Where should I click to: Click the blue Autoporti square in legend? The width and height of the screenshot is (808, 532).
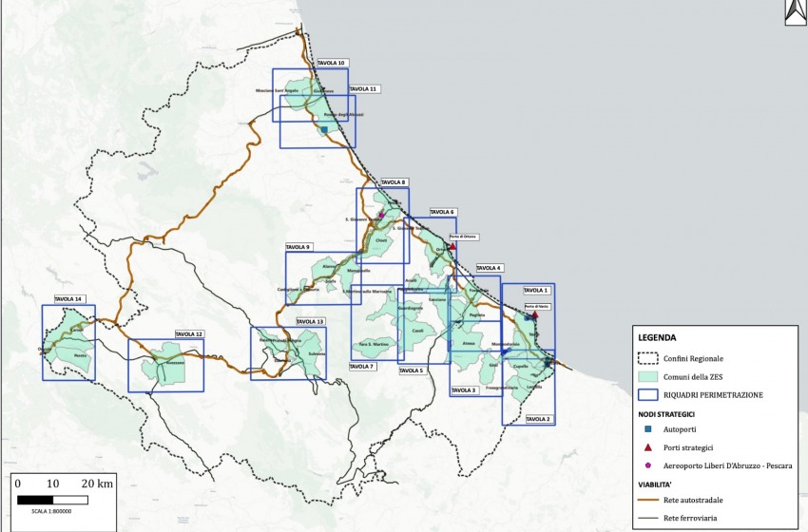[x=647, y=430]
